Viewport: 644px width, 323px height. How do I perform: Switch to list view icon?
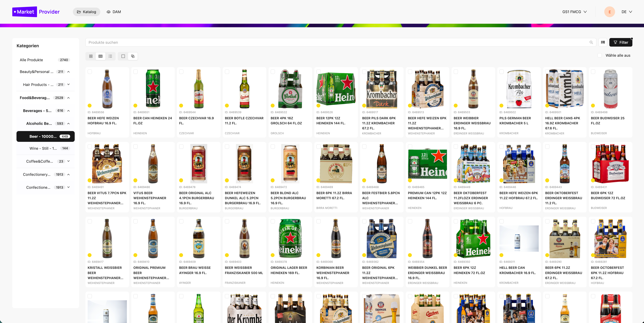110,56
